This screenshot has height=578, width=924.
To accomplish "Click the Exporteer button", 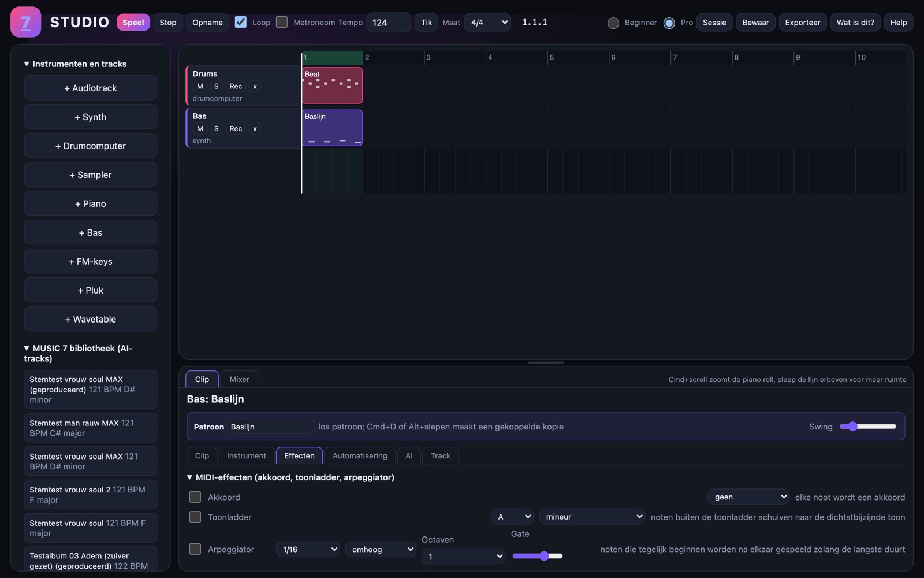I will (803, 22).
